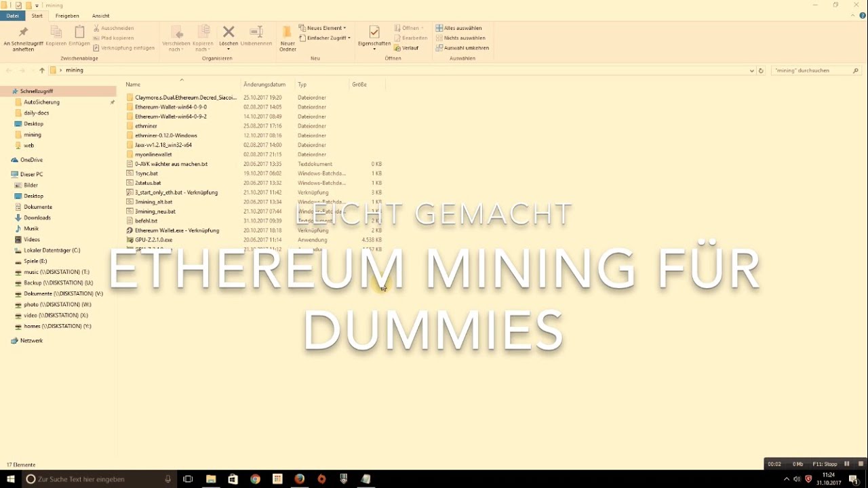The image size is (868, 488).
Task: Open Task View on the taskbar
Action: pyautogui.click(x=189, y=479)
